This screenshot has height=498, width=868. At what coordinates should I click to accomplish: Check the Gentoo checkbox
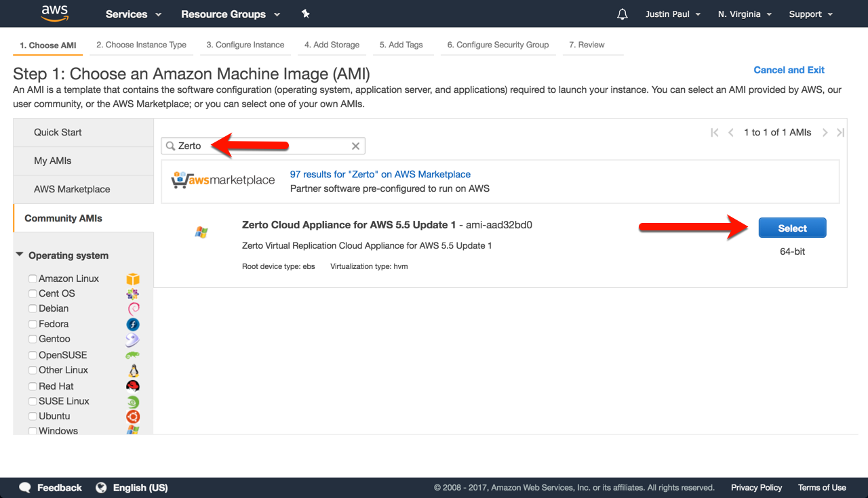point(33,339)
